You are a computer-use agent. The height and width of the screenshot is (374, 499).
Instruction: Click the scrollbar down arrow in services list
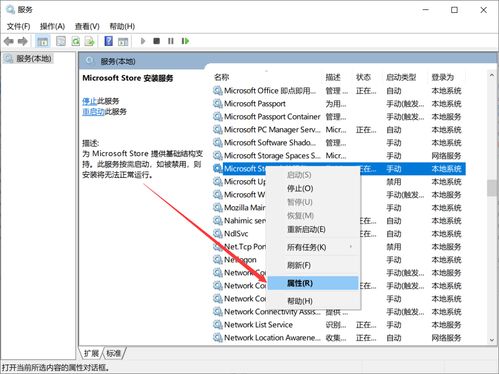tap(492, 340)
